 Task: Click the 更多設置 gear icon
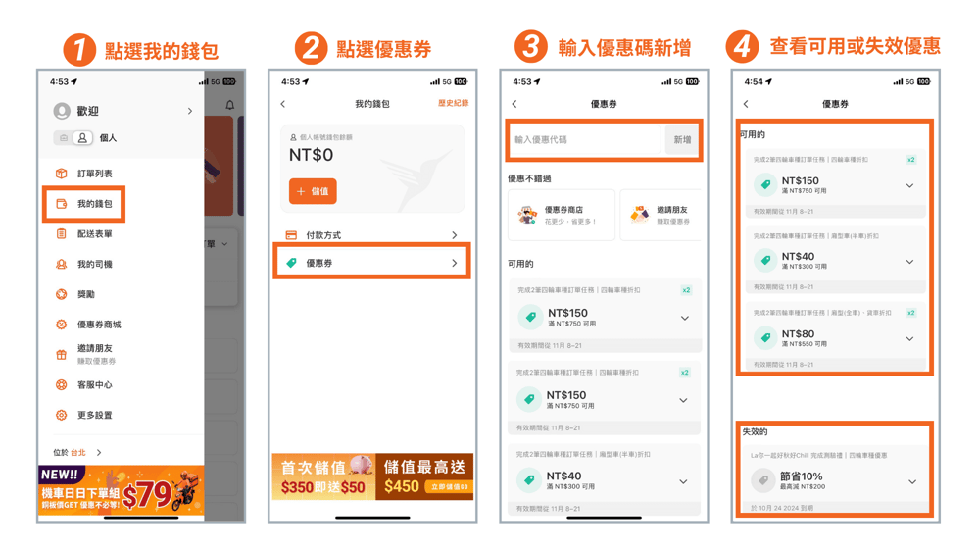click(61, 416)
